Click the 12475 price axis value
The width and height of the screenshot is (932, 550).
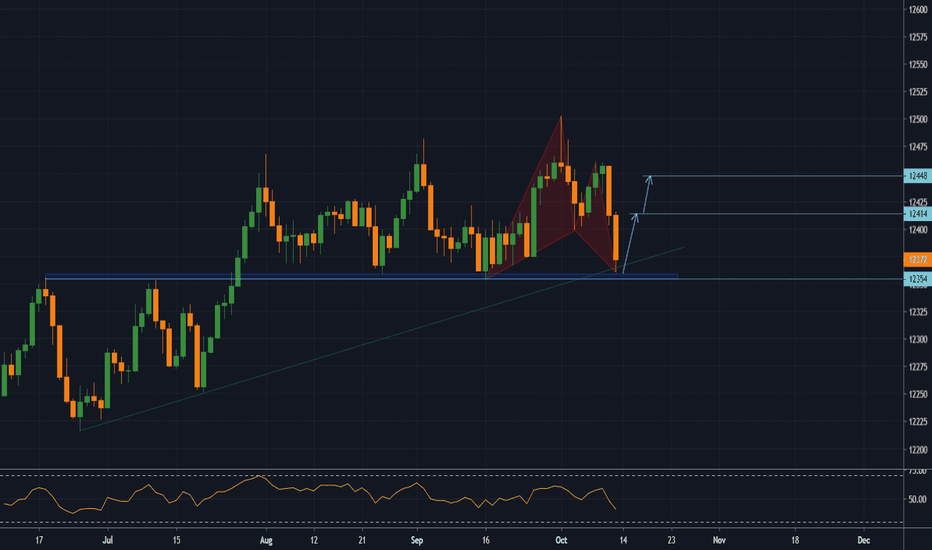click(x=918, y=147)
